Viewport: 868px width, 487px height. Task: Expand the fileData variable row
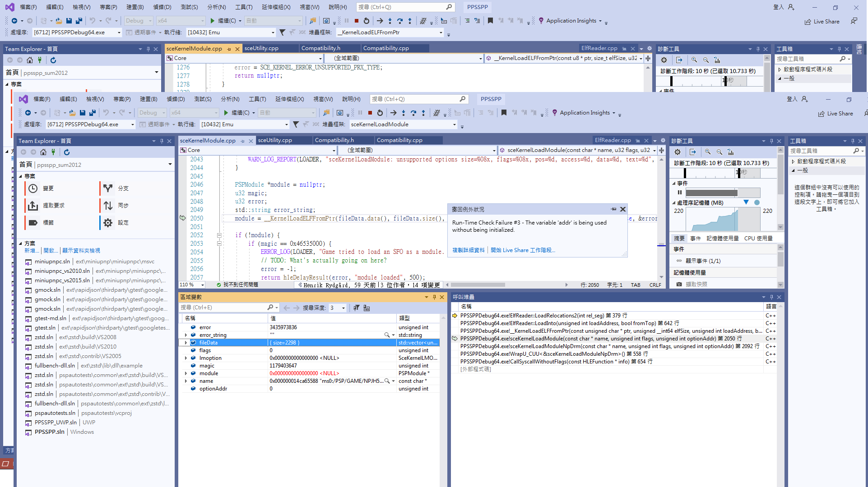click(186, 343)
